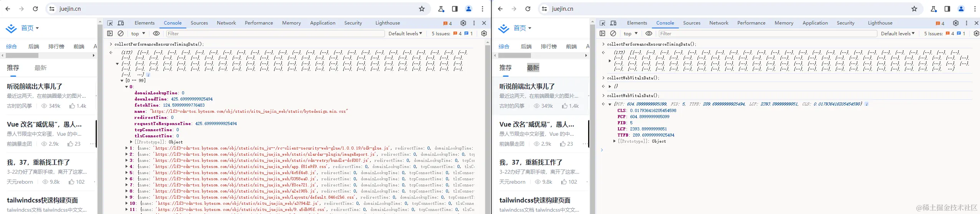Open the 'top' context dropdown in right console

coord(631,33)
